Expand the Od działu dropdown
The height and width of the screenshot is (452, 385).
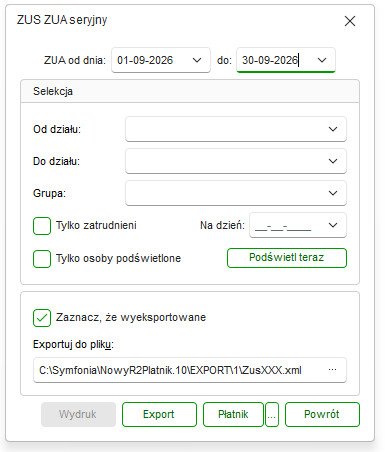[333, 129]
